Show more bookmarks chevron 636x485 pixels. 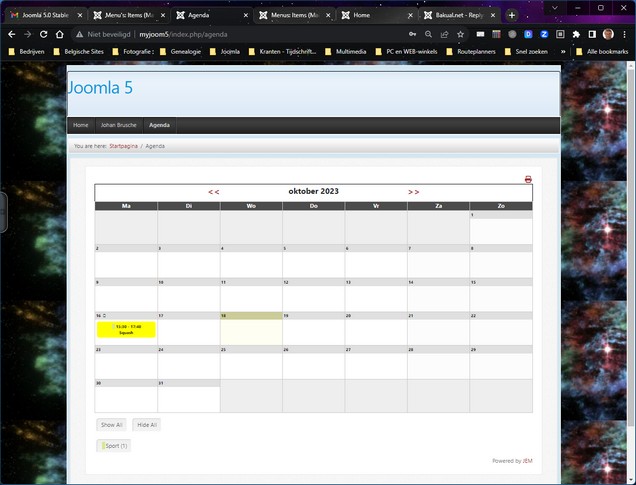(563, 52)
